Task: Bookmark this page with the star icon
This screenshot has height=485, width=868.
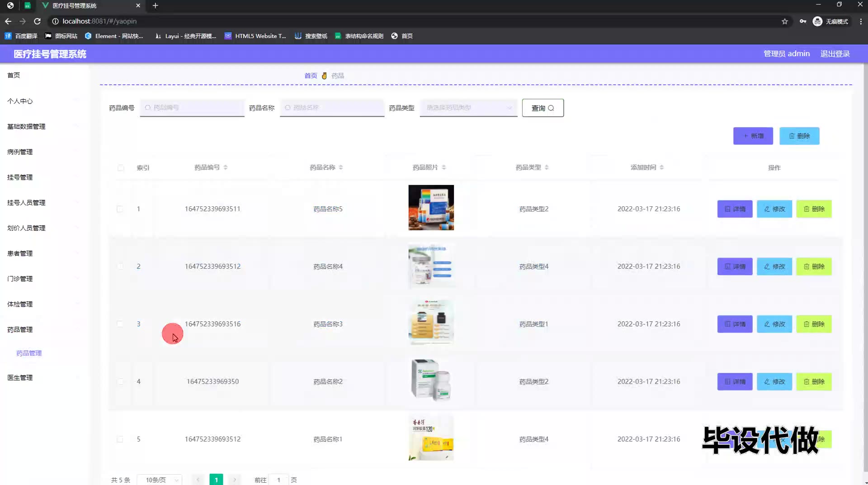Action: point(784,21)
